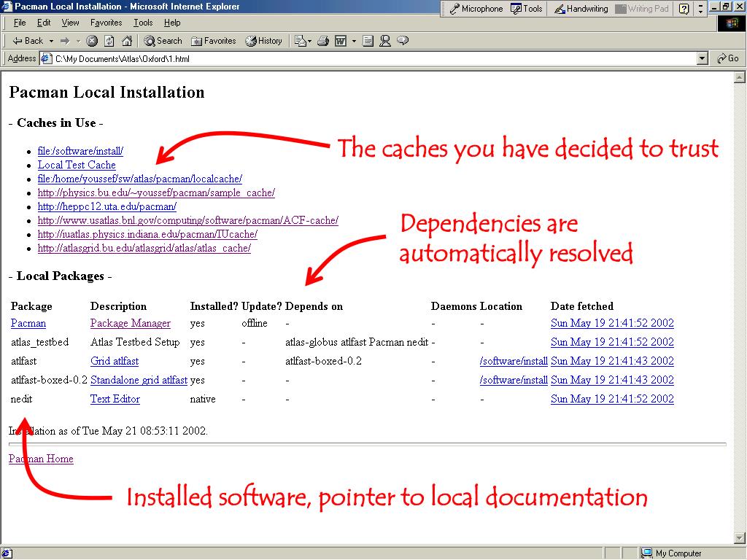747x560 pixels.
Task: Open the file:/software/install/ cache link
Action: click(x=80, y=151)
